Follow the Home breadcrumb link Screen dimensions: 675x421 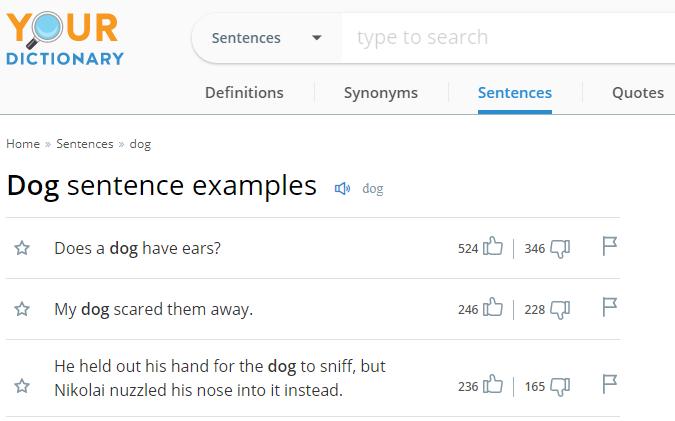point(23,144)
